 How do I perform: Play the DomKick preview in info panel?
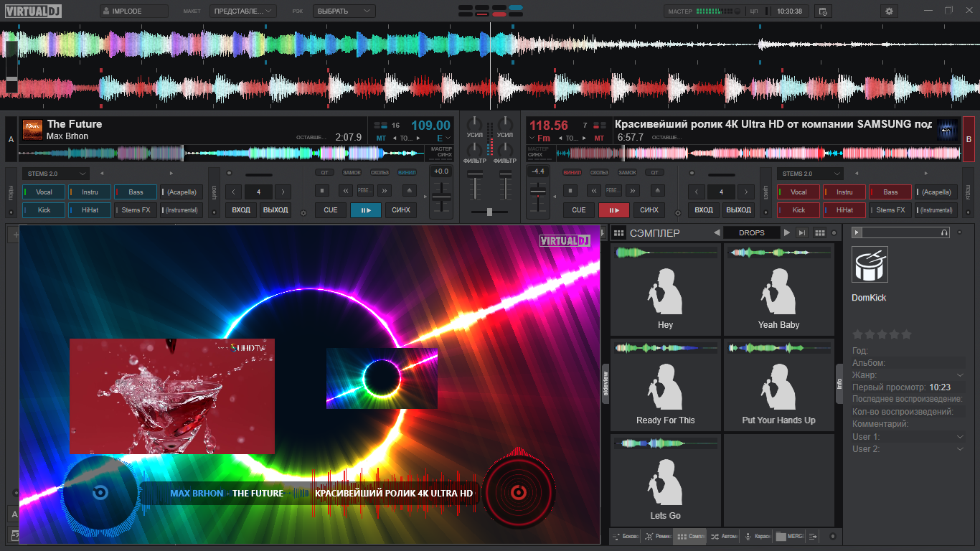pyautogui.click(x=857, y=232)
